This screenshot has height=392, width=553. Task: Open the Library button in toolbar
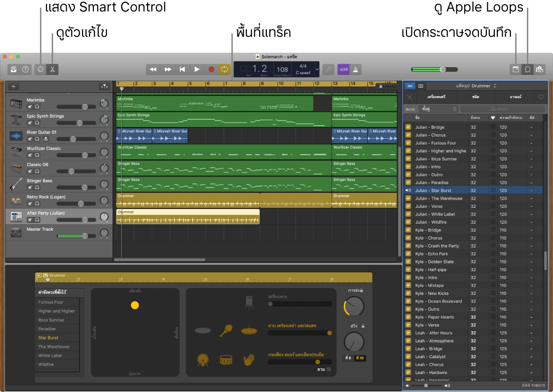[14, 70]
